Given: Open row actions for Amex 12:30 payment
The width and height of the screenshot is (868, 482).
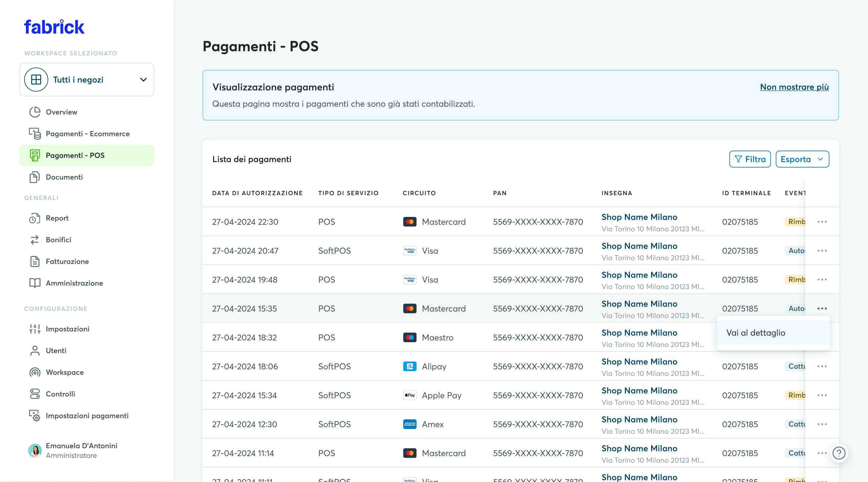Looking at the screenshot, I should pos(822,424).
